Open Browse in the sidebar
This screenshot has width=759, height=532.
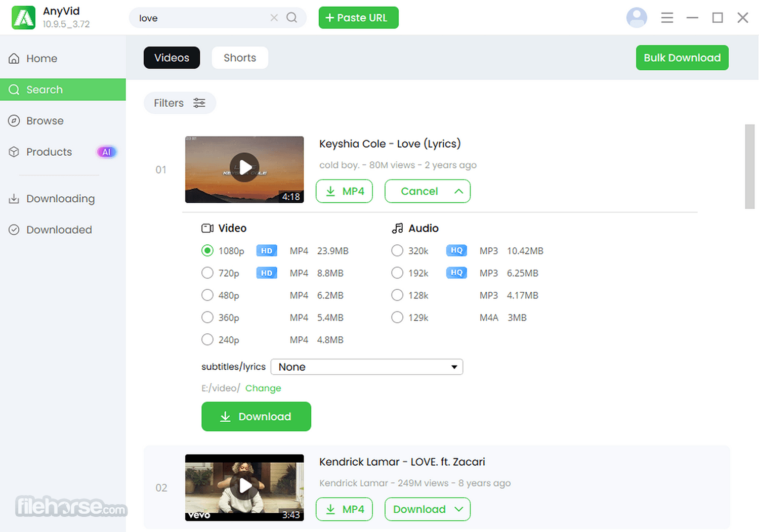point(63,121)
